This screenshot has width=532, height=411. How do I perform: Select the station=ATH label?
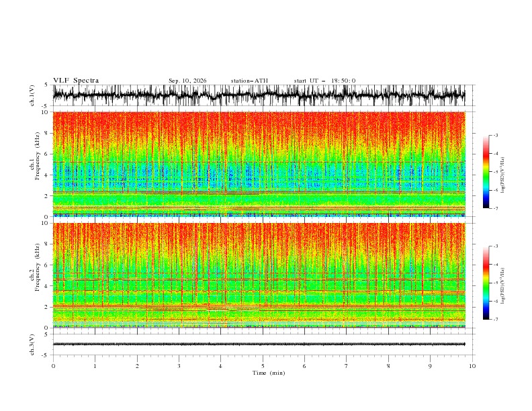pos(249,81)
